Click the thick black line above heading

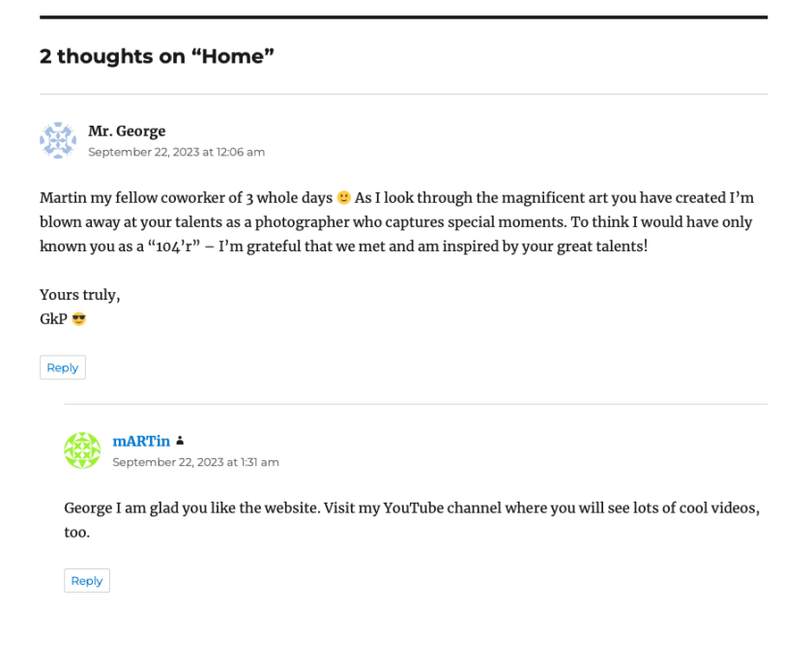pyautogui.click(x=403, y=17)
